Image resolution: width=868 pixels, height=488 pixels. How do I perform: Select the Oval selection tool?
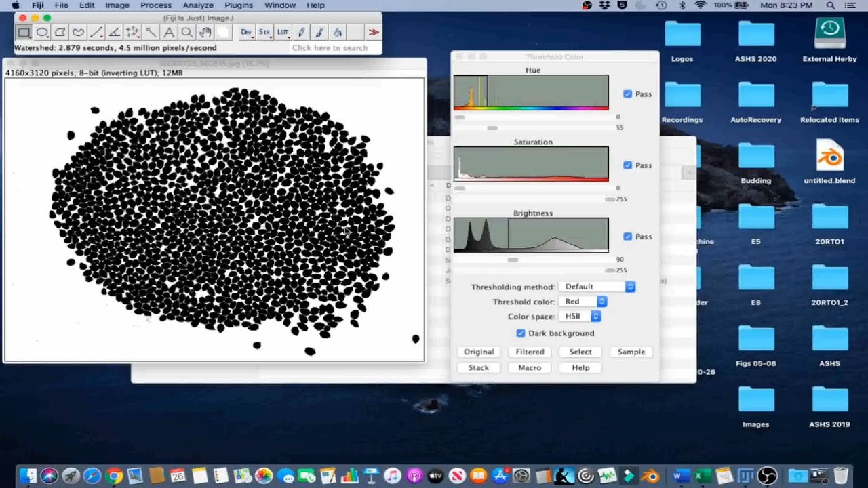[42, 32]
